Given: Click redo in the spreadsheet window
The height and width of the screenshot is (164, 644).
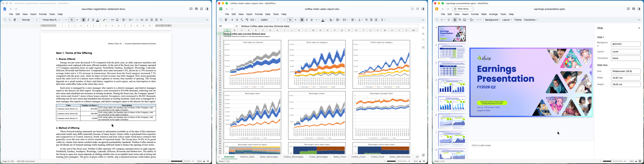Looking at the screenshot, I should (232, 9).
